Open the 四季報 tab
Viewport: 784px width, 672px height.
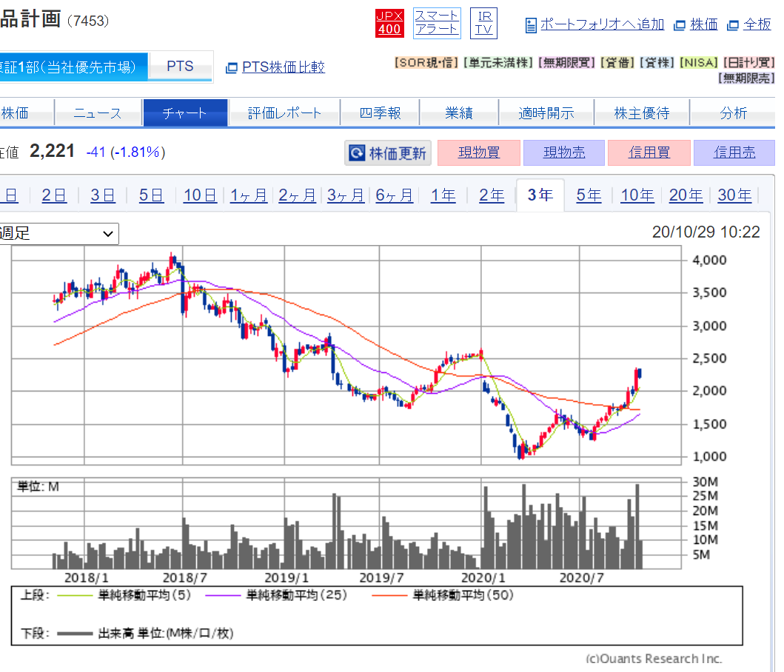tap(380, 113)
